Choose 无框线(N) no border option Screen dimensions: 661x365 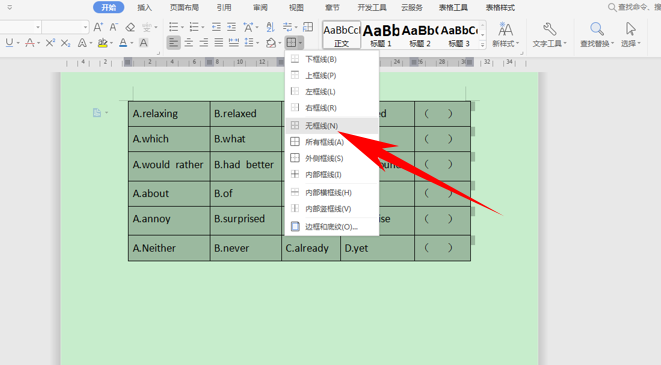click(332, 126)
